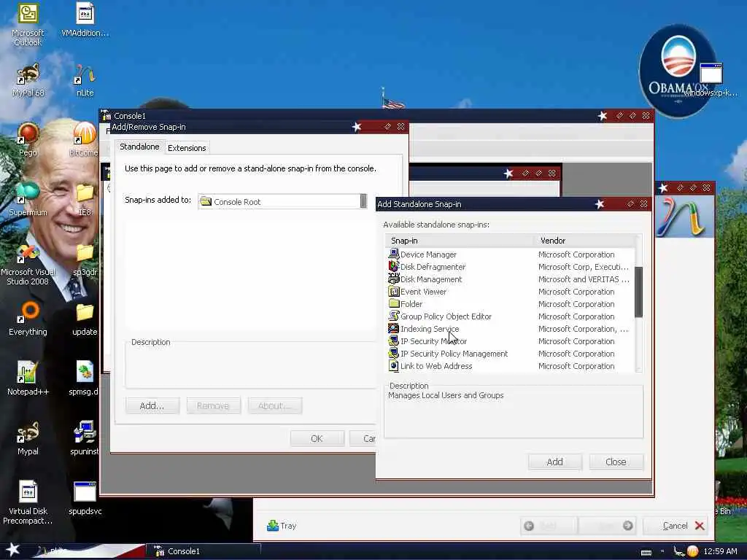Click the snap-in list vertical scrollbar thumb
This screenshot has width=747, height=560.
[639, 292]
